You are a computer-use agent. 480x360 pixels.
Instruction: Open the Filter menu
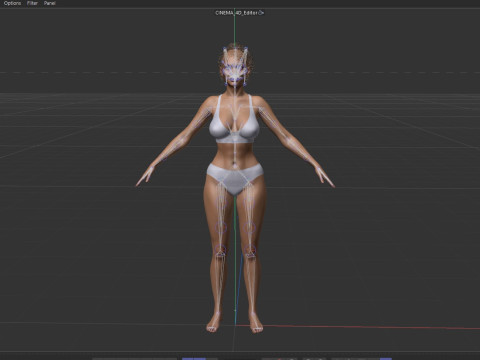point(32,3)
